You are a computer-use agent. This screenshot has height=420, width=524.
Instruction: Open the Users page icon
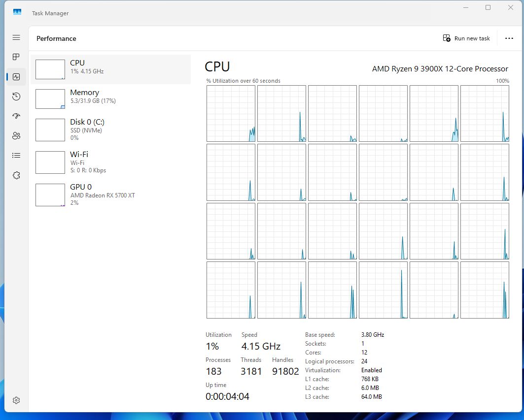[x=16, y=135]
